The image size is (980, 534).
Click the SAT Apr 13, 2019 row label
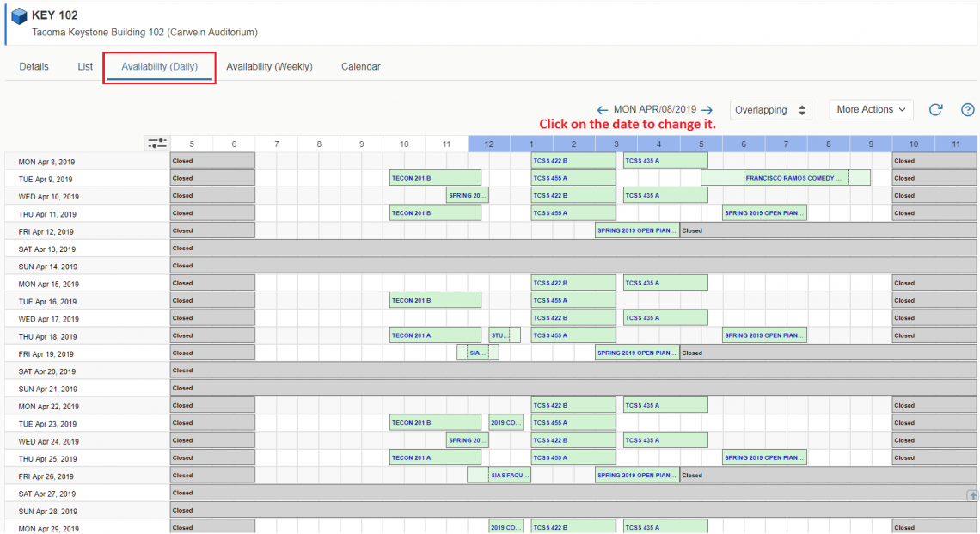click(46, 249)
